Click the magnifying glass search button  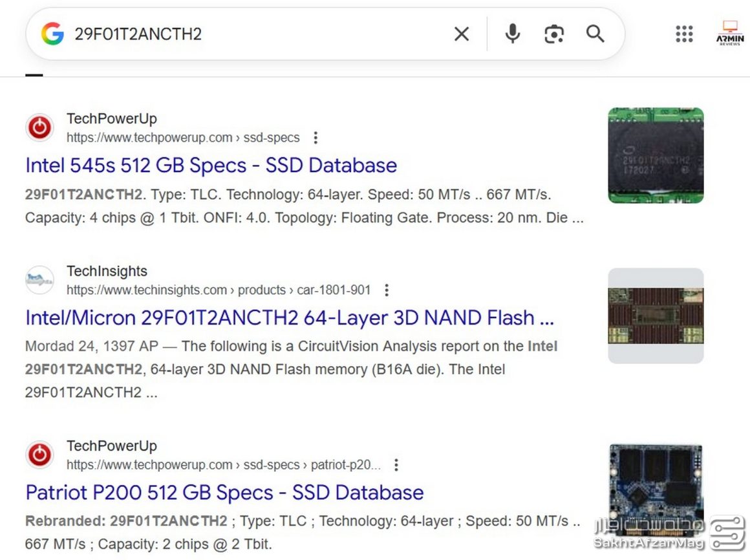[x=595, y=34]
